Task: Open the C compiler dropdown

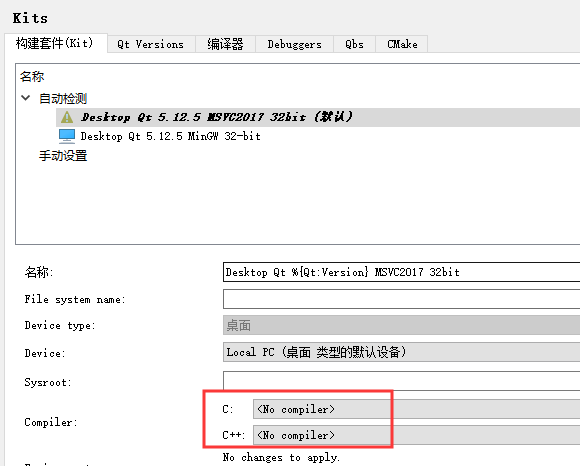Action: (x=417, y=409)
